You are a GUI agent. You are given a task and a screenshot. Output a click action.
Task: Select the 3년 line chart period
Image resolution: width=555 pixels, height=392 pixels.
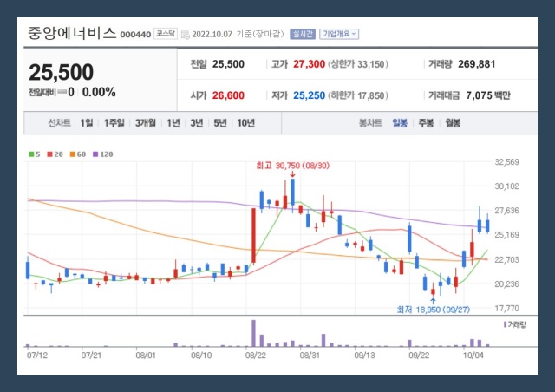(x=197, y=123)
